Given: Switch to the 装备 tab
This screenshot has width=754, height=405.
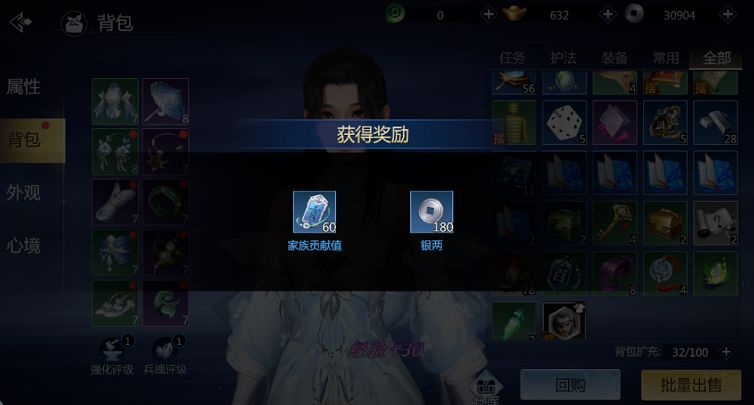Looking at the screenshot, I should tap(614, 58).
